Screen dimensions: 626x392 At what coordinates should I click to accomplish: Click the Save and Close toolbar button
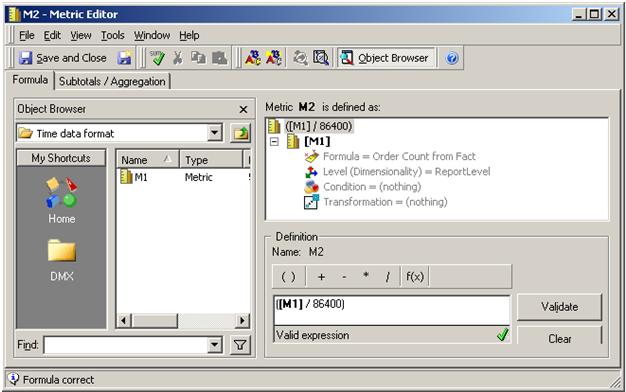(x=63, y=58)
